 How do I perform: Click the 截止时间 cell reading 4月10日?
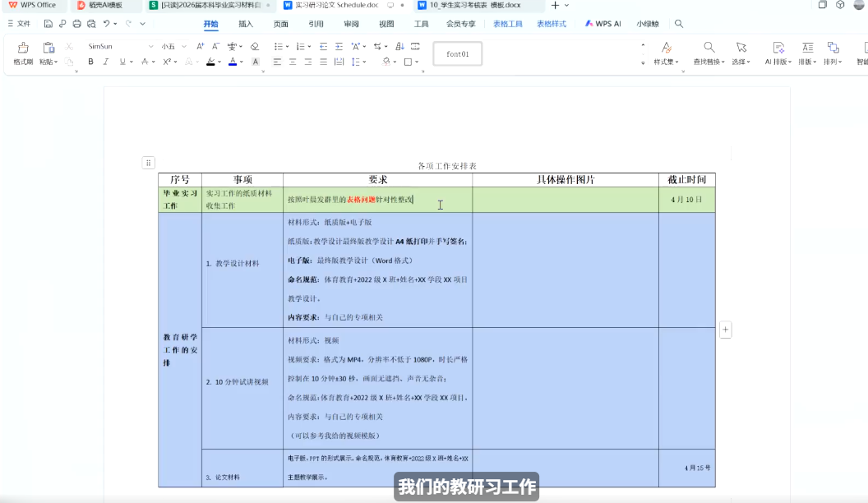(686, 200)
